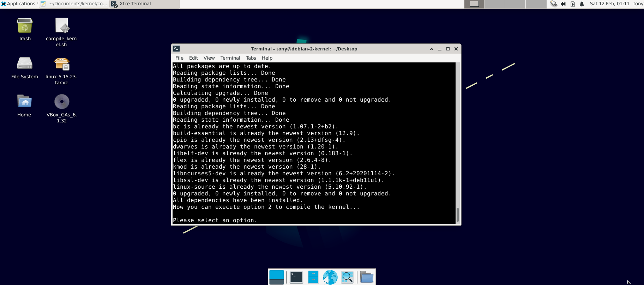644x285 pixels.
Task: Select the linux-5.15.23.tar.xz archive icon
Action: coord(62,64)
